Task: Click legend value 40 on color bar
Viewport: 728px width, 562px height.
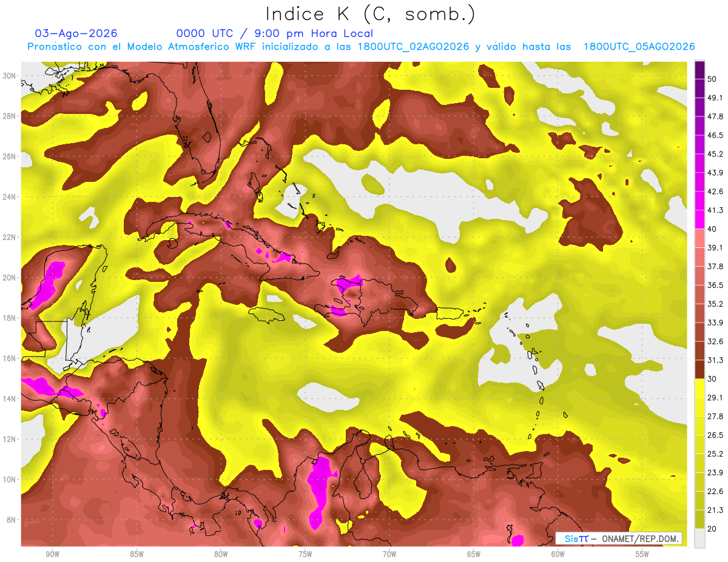Action: click(x=713, y=229)
